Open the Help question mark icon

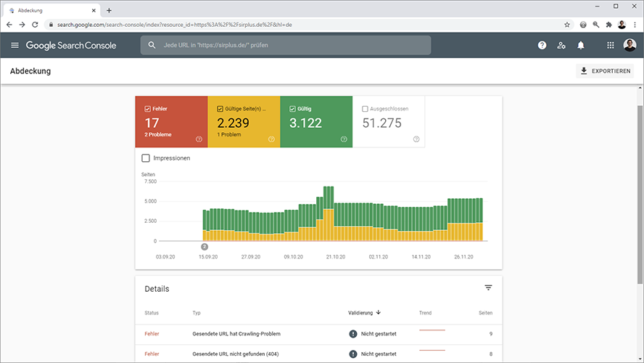pyautogui.click(x=542, y=45)
